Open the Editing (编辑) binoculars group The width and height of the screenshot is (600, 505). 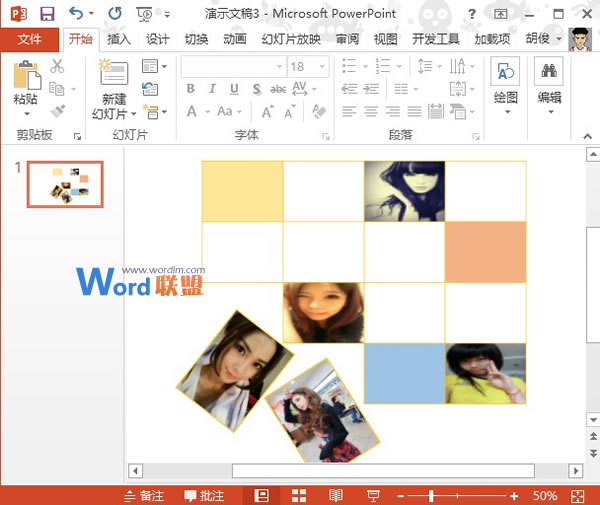[x=549, y=85]
